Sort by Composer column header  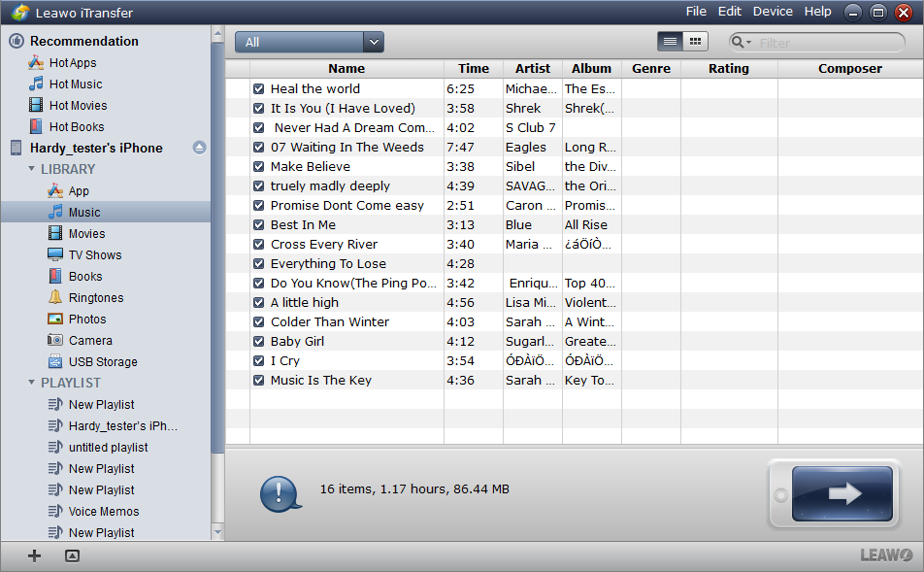[850, 68]
